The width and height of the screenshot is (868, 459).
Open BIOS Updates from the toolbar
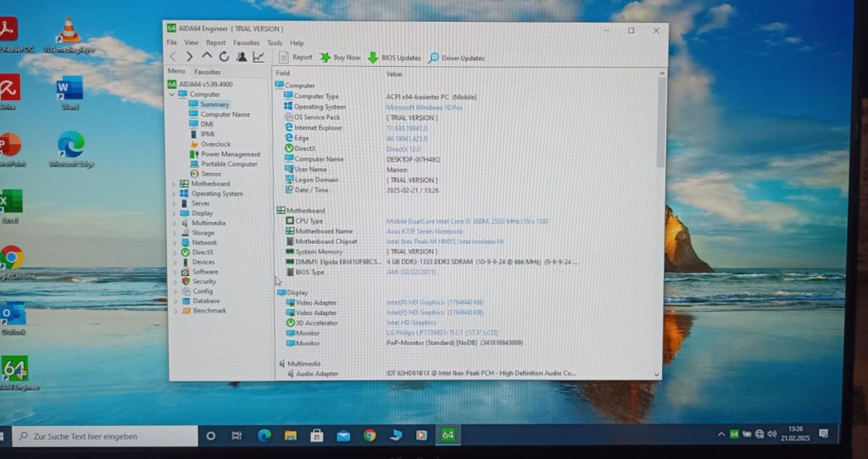394,58
